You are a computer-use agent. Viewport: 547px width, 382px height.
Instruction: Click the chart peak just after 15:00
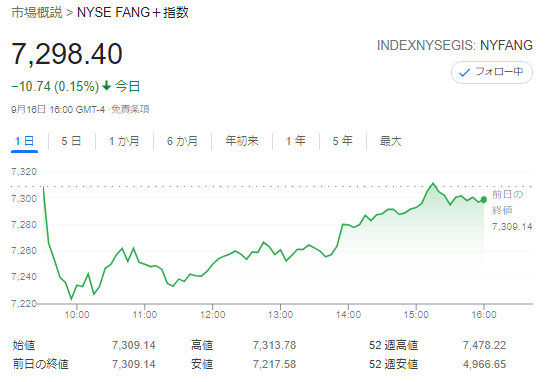(x=433, y=183)
